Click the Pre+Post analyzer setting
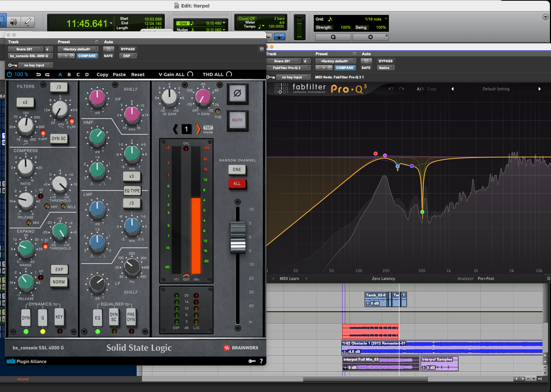 pyautogui.click(x=486, y=279)
